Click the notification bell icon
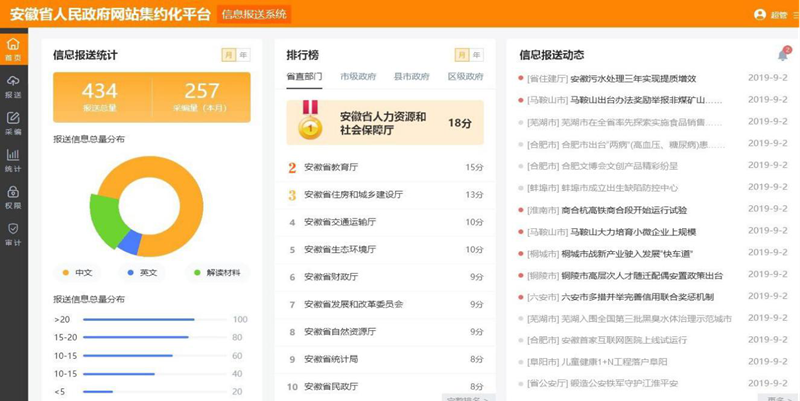Viewport: 800px width, 401px height. pos(783,55)
